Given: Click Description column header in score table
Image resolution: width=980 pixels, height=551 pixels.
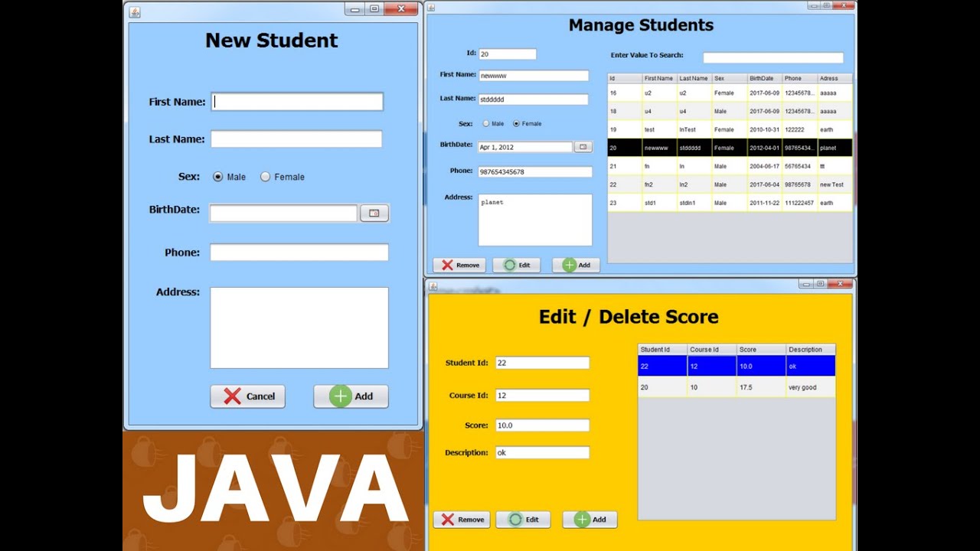Looking at the screenshot, I should [811, 349].
